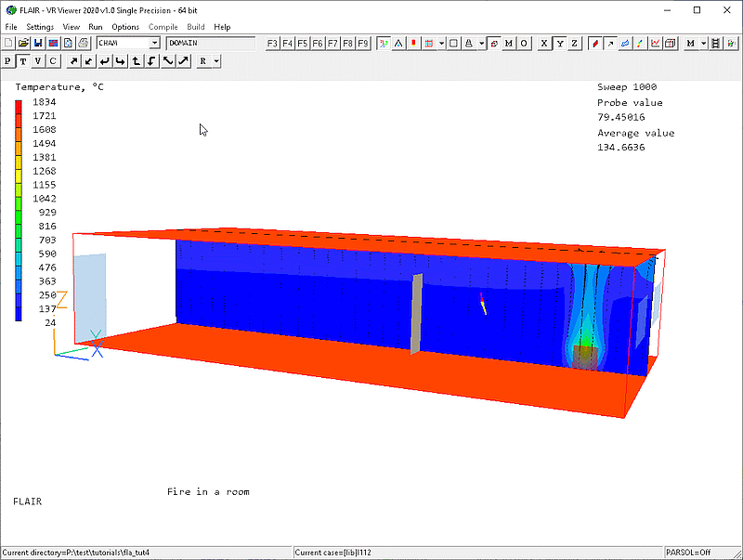
Task: Click the vector arrow display icon
Action: (x=609, y=43)
